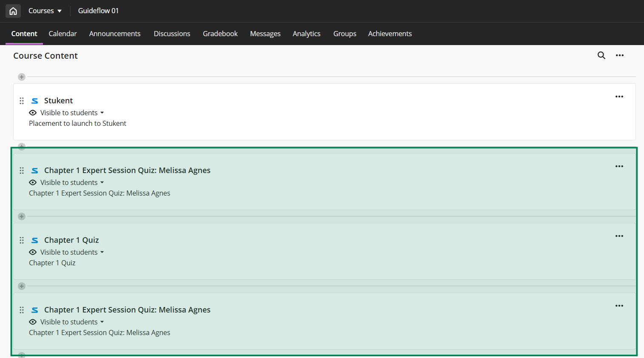644x358 pixels.
Task: Expand the Courses dropdown in the top bar
Action: (x=45, y=11)
